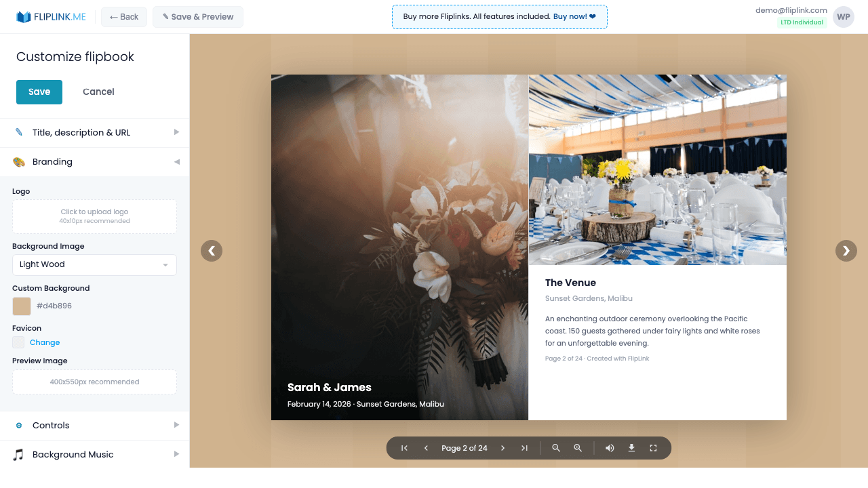Screen dimensions: 868x488
Task: Enter fullscreen viewing mode
Action: [x=653, y=448]
